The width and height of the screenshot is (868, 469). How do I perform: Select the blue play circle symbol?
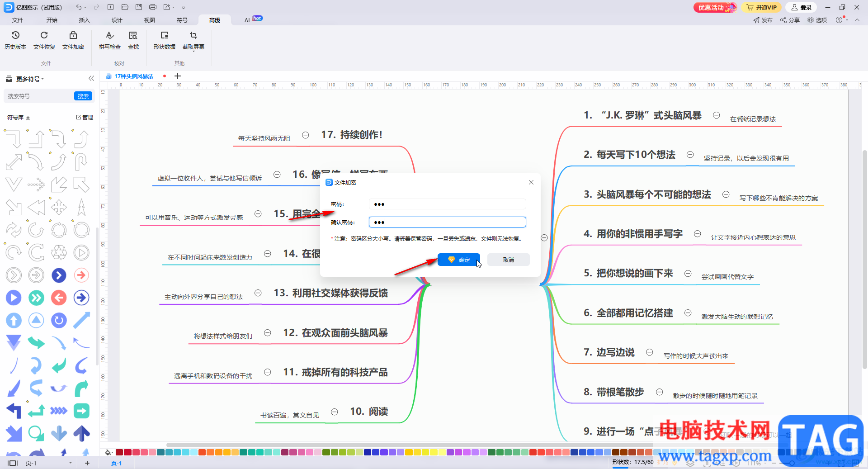point(14,298)
